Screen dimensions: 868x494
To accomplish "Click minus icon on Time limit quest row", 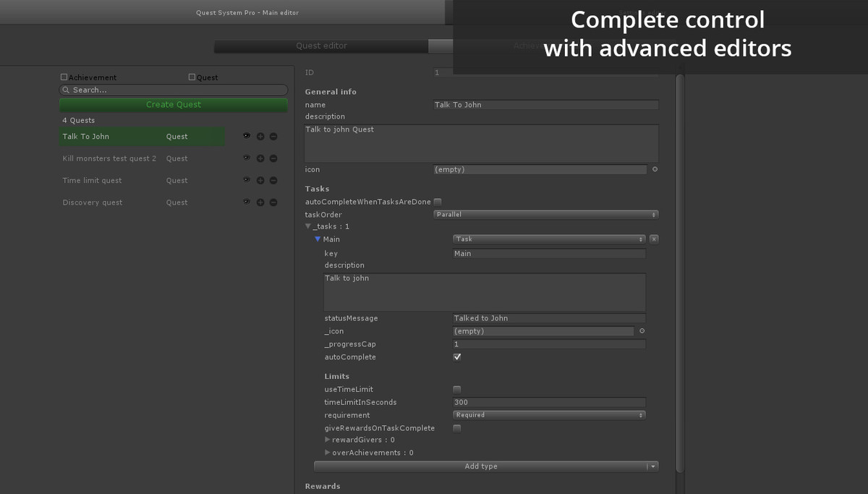I will coord(273,180).
